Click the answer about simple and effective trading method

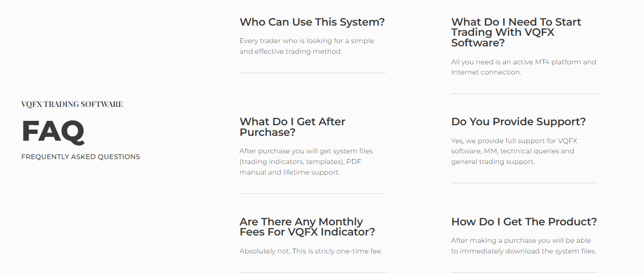(x=306, y=46)
